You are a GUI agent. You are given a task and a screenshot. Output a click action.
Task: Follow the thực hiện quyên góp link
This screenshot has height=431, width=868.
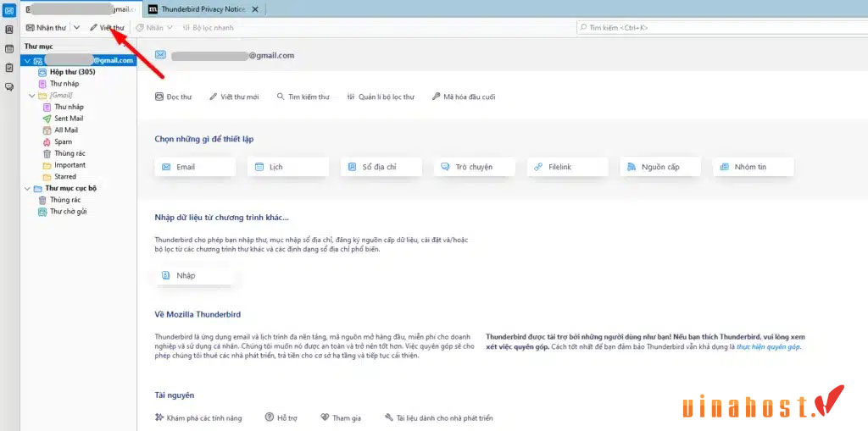(x=768, y=347)
